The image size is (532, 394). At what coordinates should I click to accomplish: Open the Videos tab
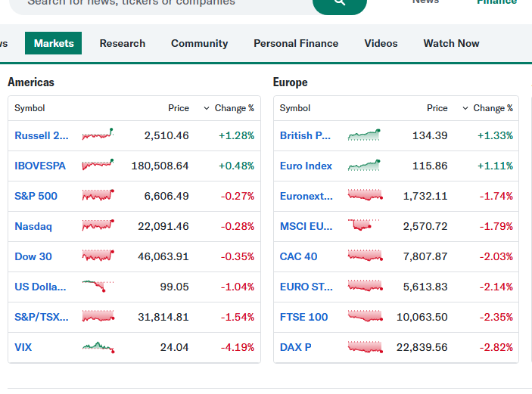[381, 43]
